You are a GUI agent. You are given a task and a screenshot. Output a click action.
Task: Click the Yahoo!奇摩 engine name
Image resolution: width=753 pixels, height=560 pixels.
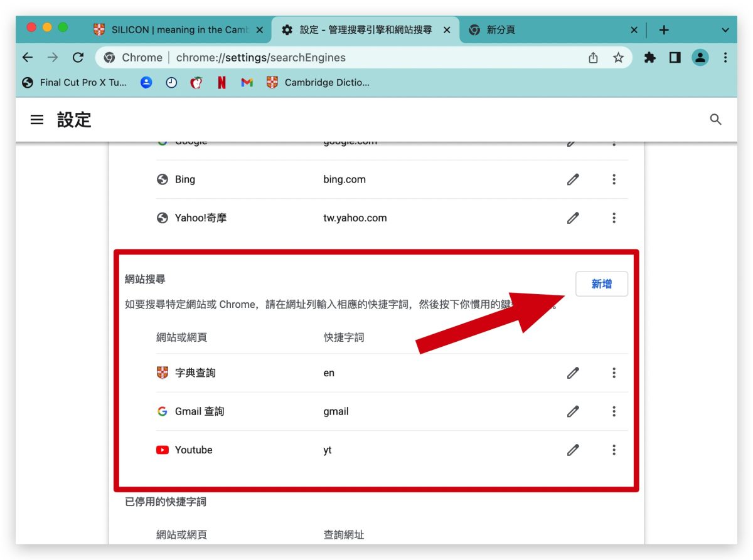[201, 218]
